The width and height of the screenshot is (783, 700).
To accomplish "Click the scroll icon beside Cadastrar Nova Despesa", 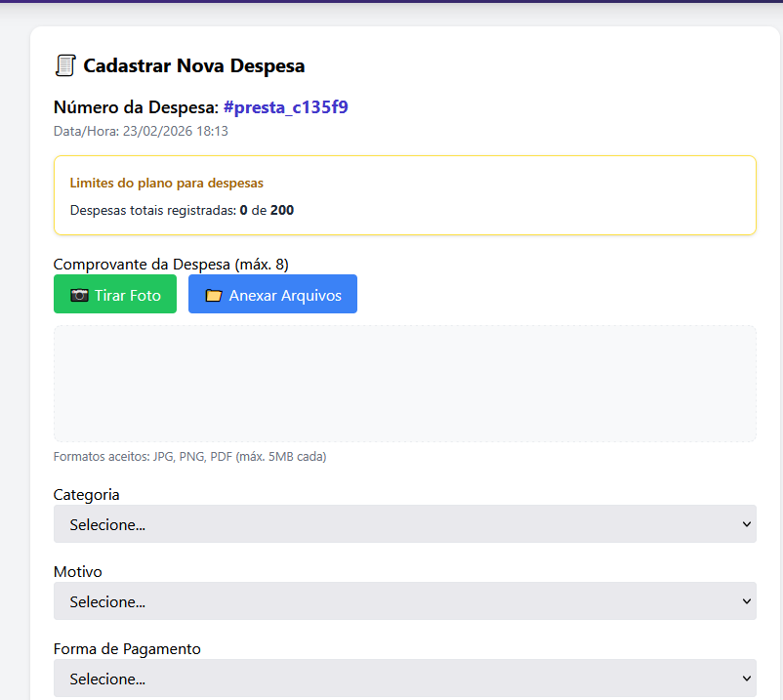I will (65, 66).
